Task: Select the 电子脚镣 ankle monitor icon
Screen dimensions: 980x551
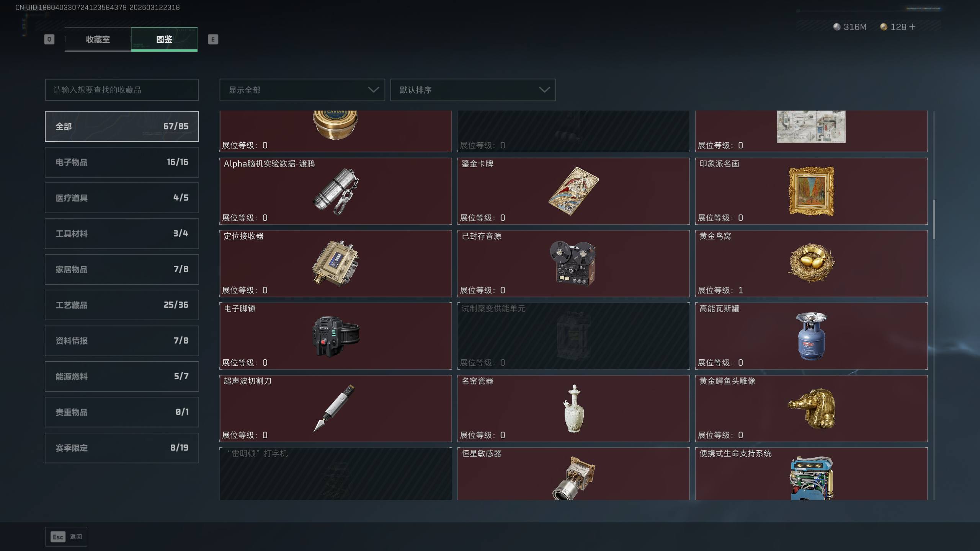Action: [336, 336]
